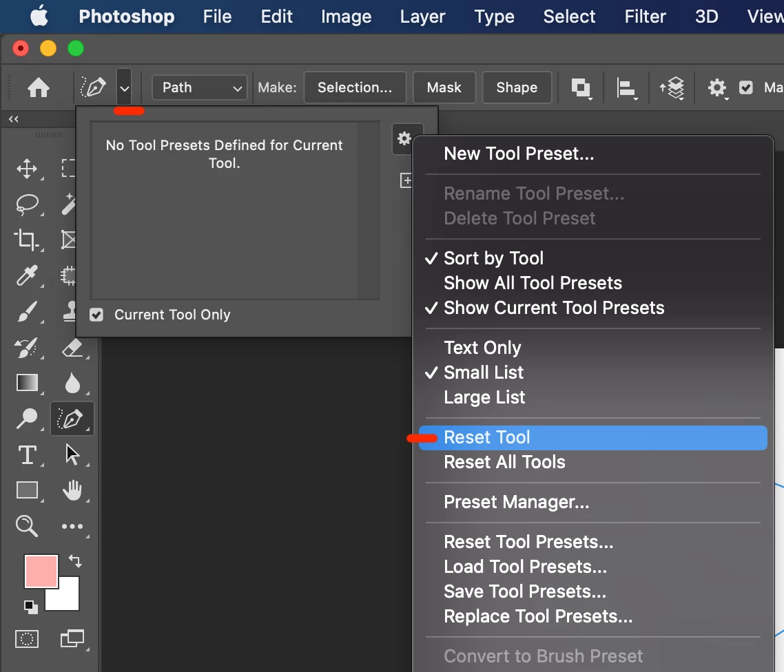This screenshot has width=784, height=672.
Task: Open the tool preset picker chevron
Action: pyautogui.click(x=125, y=88)
